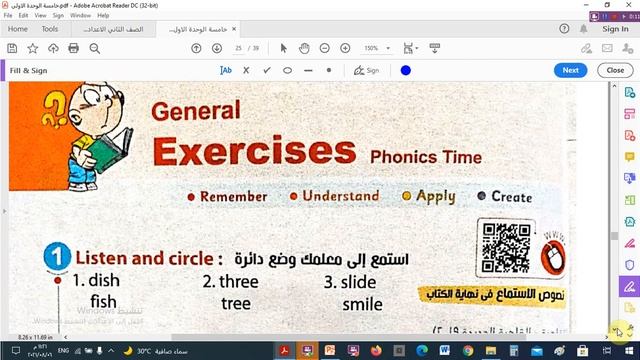Screen dimensions: 640x360
Task: Open the File menu
Action: pos(8,15)
